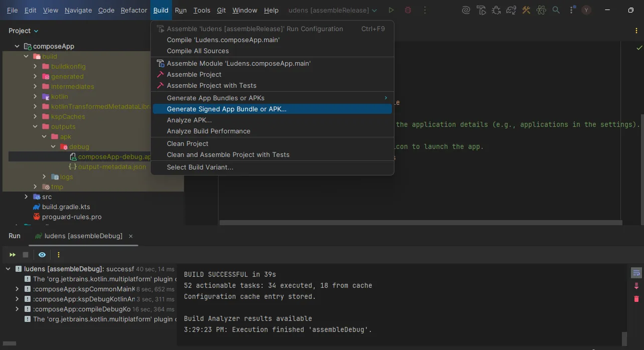This screenshot has width=644, height=350.
Task: Click Scroll to End icon in console
Action: (x=636, y=286)
